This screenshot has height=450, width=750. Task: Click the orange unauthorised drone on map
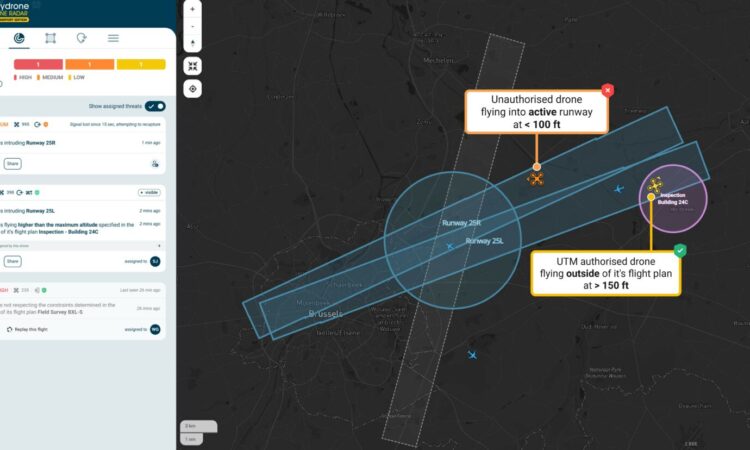point(536,179)
